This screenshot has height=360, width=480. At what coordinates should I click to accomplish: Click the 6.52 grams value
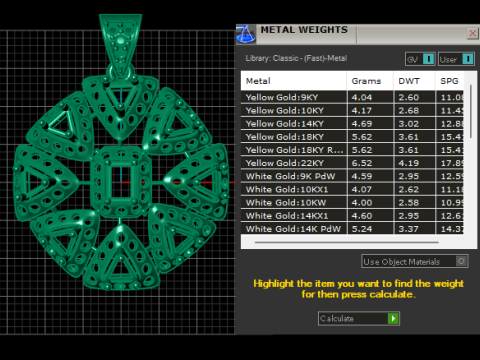[362, 163]
